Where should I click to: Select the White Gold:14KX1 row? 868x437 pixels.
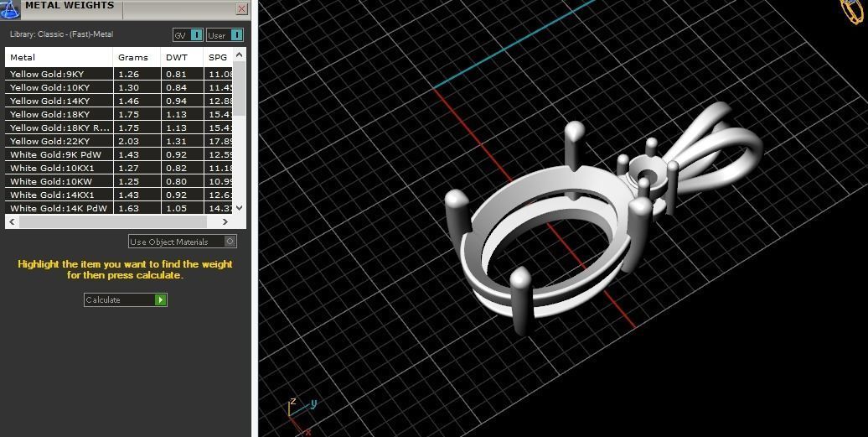[x=118, y=195]
